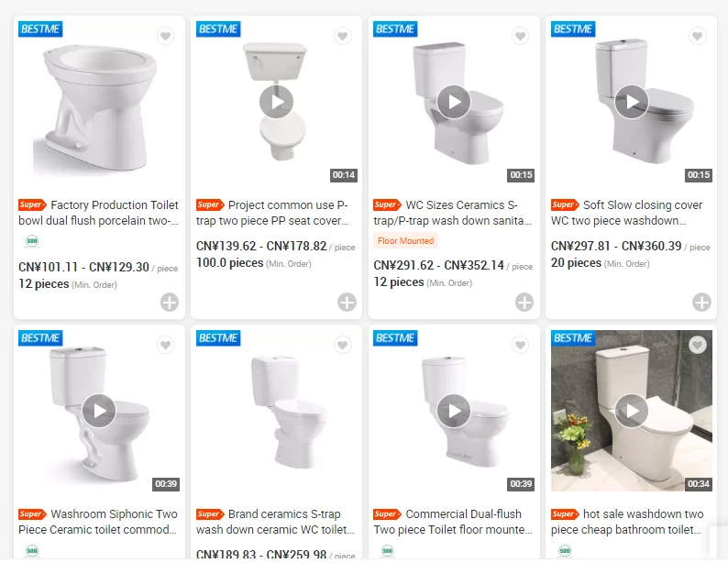Click the Floor Mounted tag
The width and height of the screenshot is (728, 563).
[405, 241]
